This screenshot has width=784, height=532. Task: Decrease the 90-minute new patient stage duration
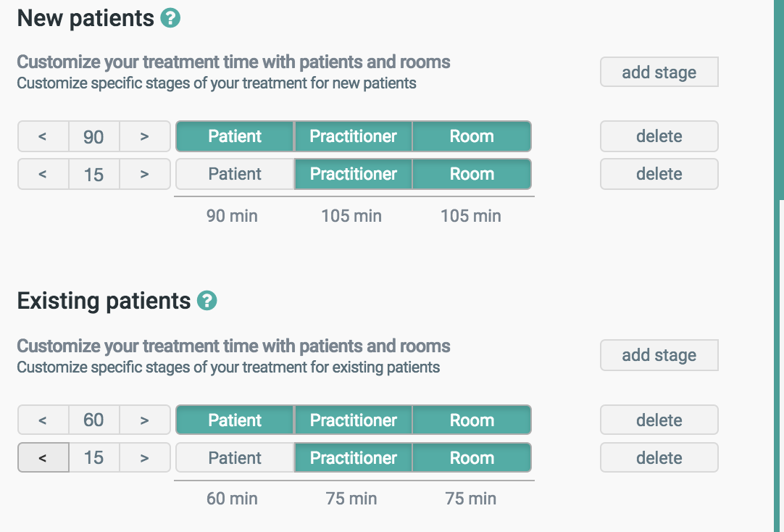[x=43, y=136]
